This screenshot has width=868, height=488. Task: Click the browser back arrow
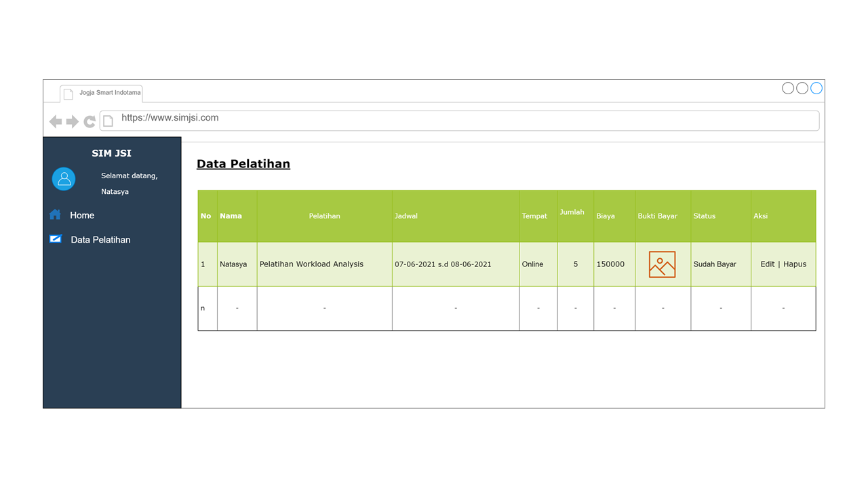(x=56, y=121)
